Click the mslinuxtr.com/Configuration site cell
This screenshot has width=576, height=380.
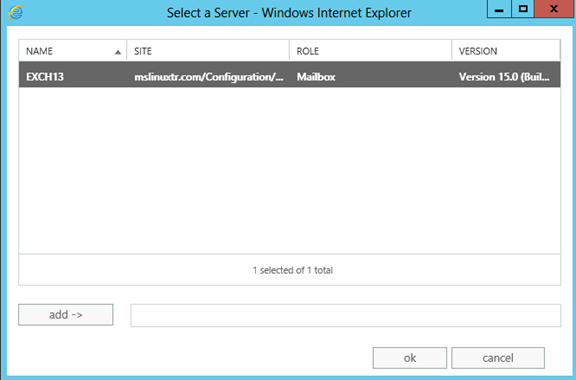click(x=209, y=77)
